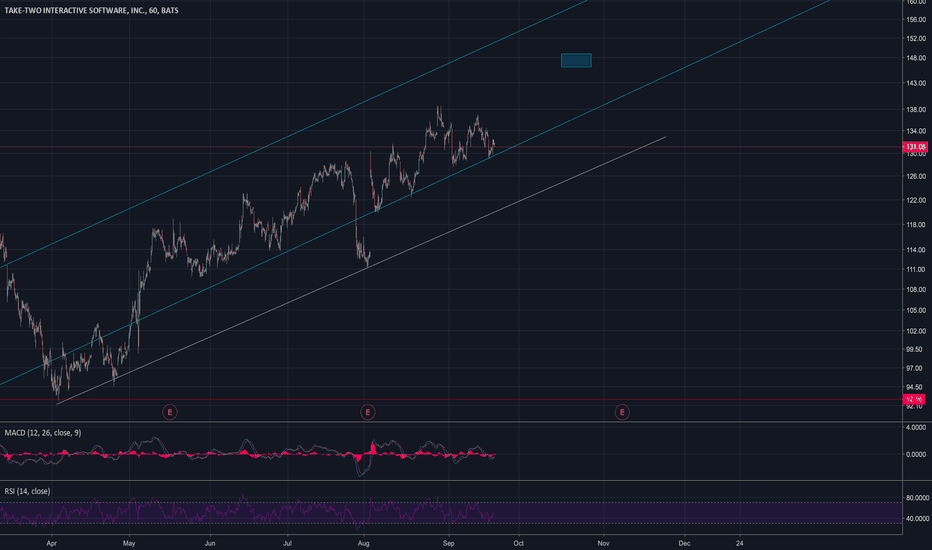The width and height of the screenshot is (932, 550).
Task: Click the 80.0000 RSI scale label
Action: [918, 498]
